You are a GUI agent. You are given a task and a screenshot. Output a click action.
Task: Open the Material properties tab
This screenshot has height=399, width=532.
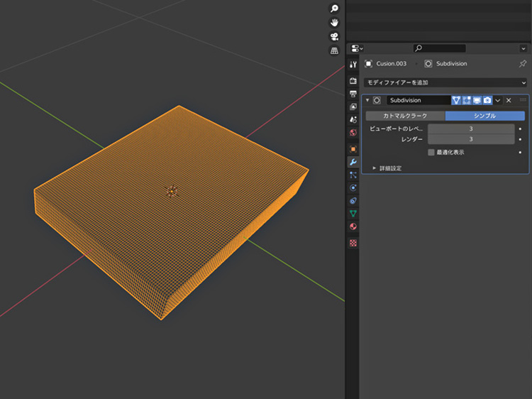[x=353, y=226]
